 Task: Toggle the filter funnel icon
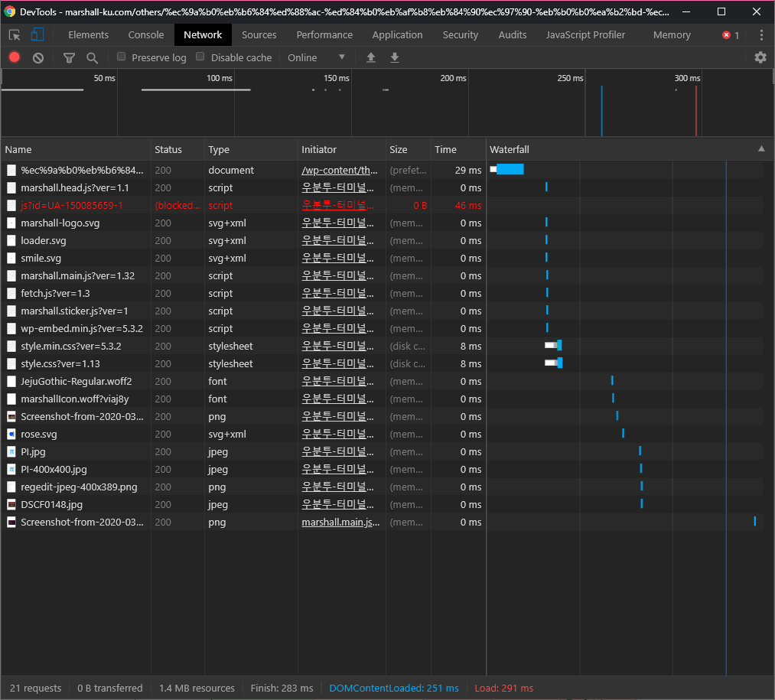pos(69,57)
